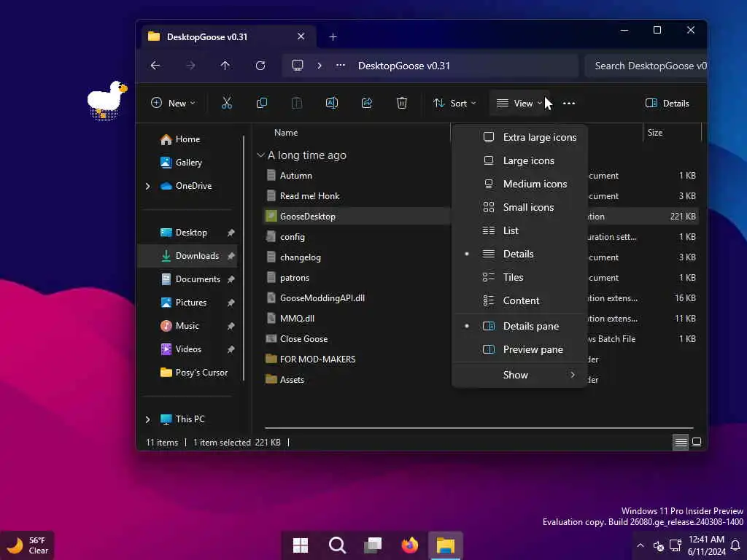
Task: Click the Copy icon in toolbar
Action: coord(262,103)
